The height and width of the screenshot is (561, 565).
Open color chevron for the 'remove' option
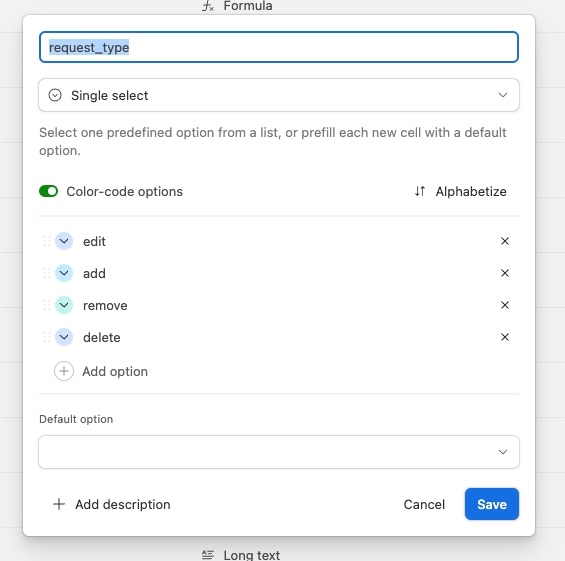click(64, 305)
